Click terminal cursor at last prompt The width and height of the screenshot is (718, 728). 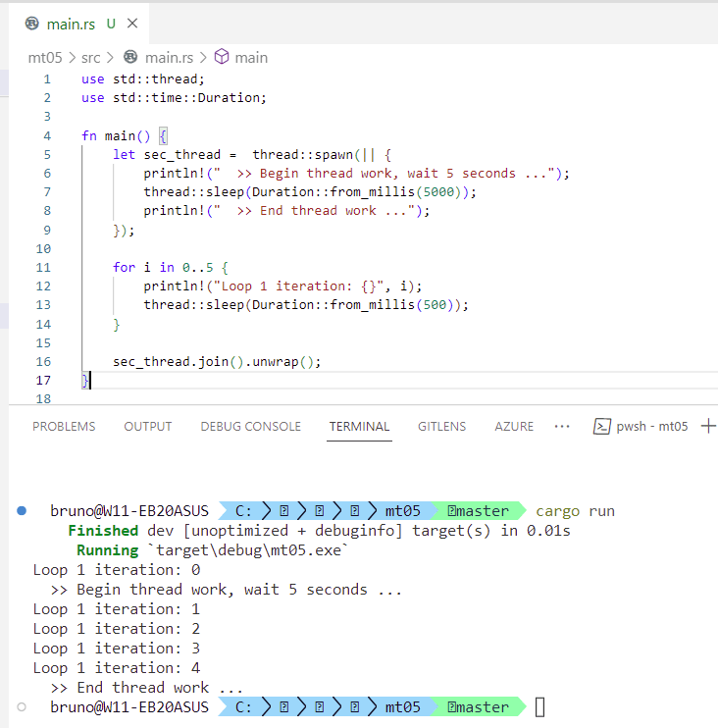(539, 707)
